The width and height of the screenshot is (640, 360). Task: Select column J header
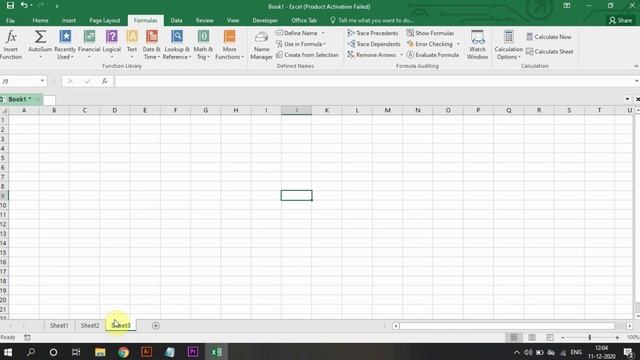(296, 110)
